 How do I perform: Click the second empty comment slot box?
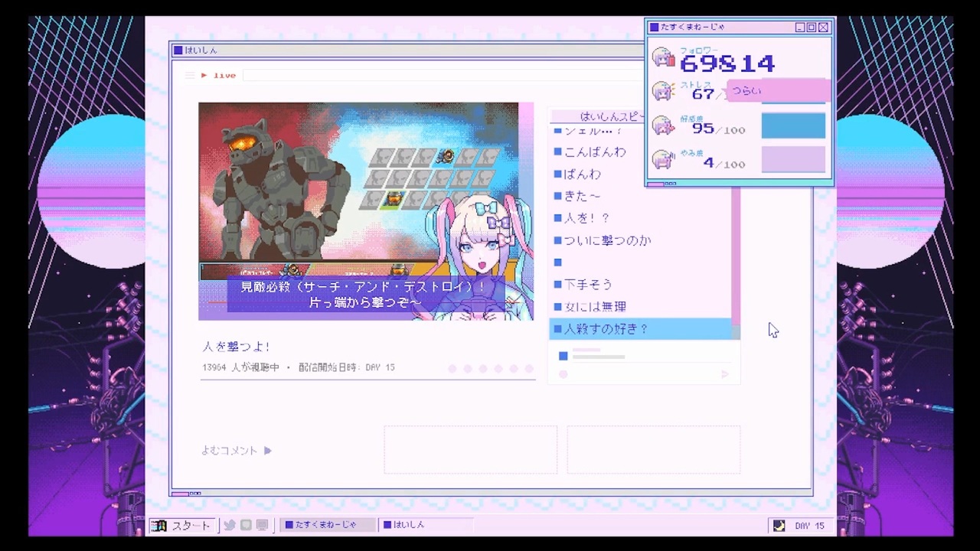pos(654,450)
